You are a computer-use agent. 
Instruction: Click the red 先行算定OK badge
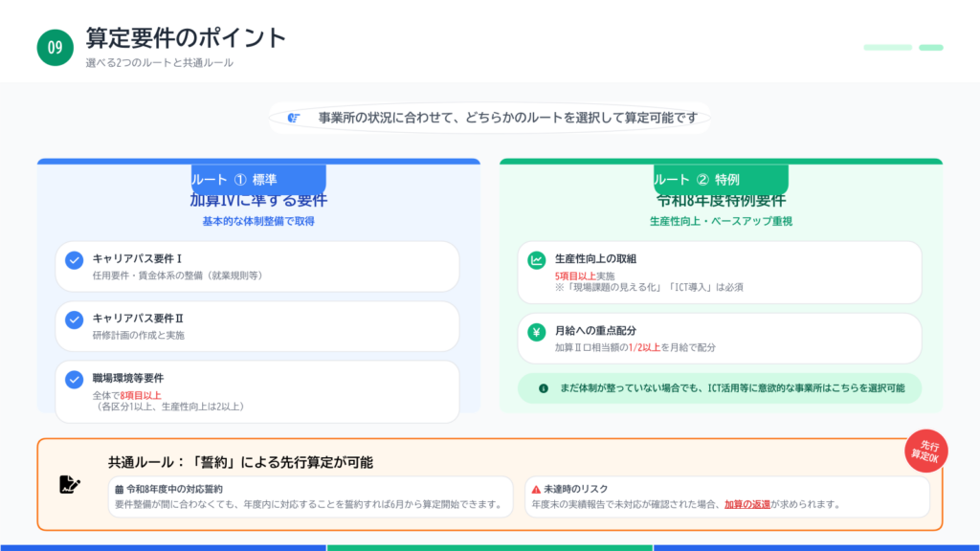point(925,451)
